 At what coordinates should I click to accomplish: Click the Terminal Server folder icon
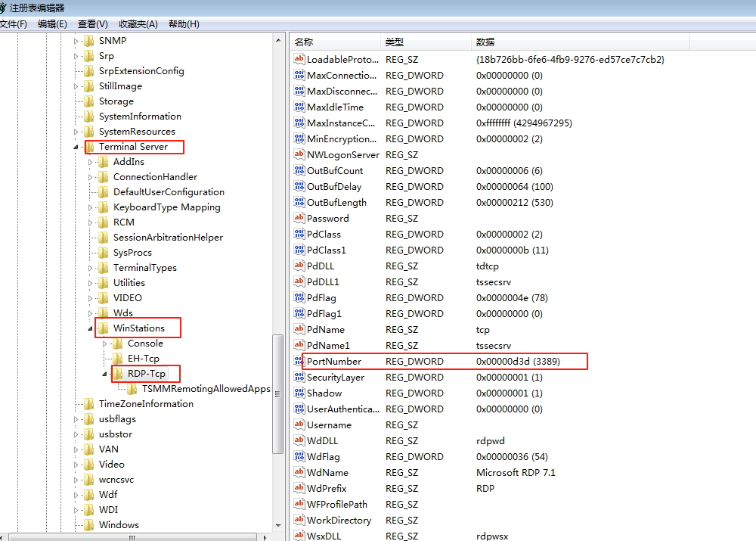(89, 147)
